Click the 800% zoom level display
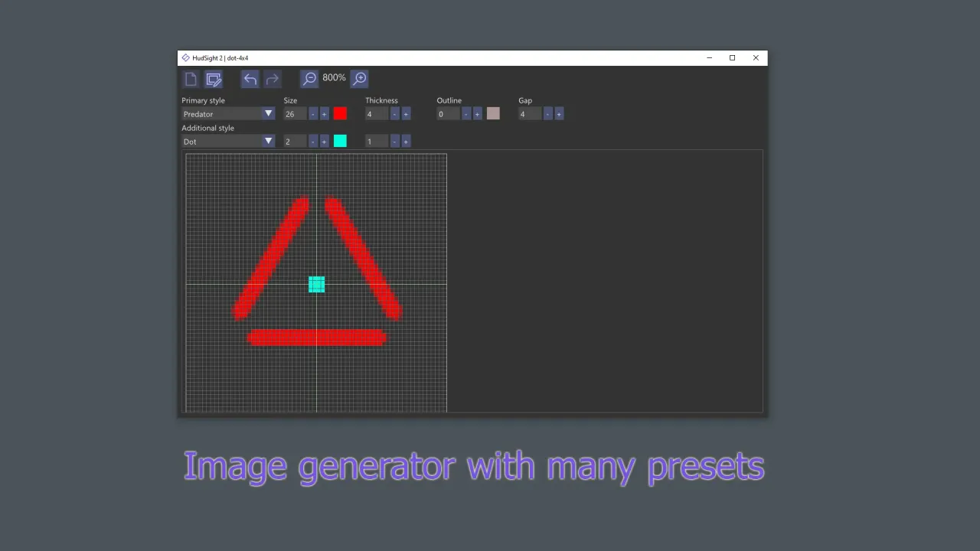The width and height of the screenshot is (980, 551). pos(334,77)
